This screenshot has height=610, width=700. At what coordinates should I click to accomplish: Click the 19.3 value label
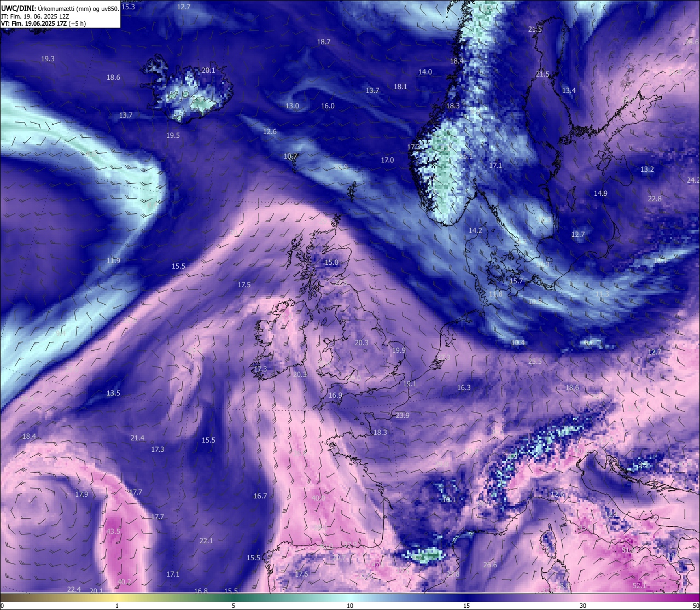click(48, 59)
